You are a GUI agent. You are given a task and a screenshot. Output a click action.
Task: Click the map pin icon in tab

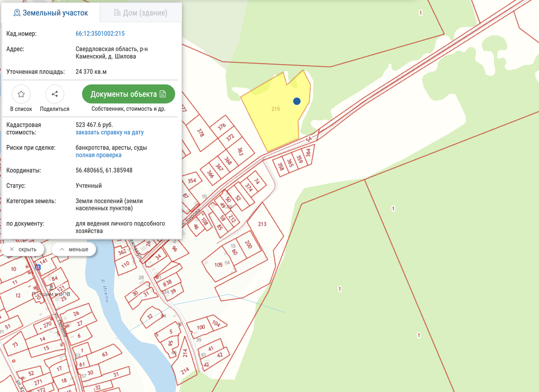click(x=17, y=13)
